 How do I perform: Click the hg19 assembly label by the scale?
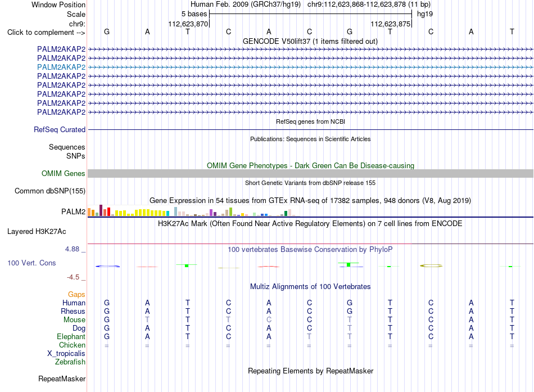[x=425, y=14]
